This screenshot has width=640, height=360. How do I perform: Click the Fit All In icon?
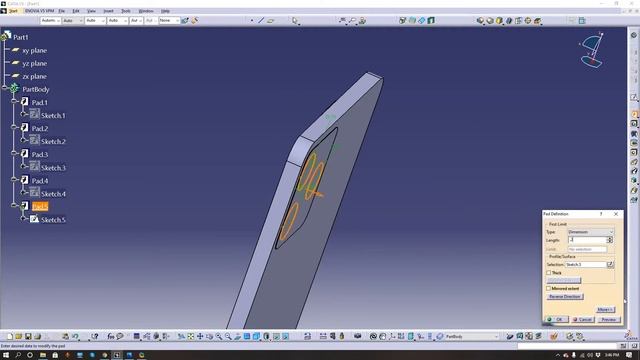191,336
